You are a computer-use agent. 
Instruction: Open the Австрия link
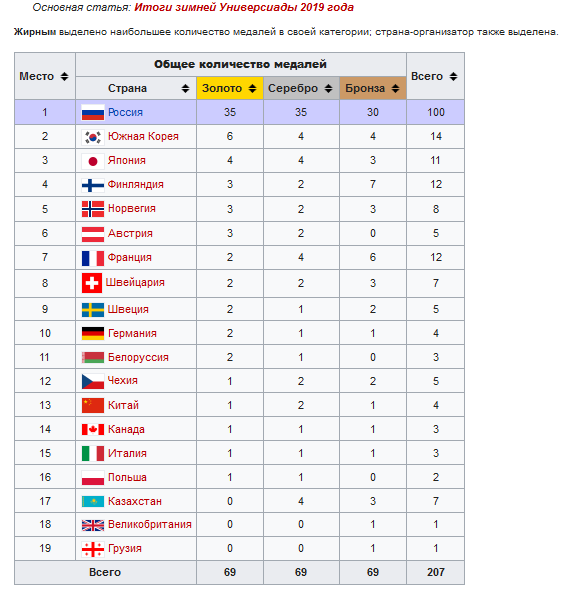[130, 233]
